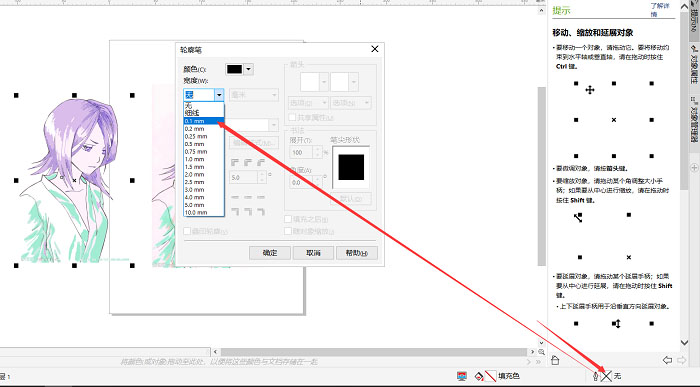
Task: Go back using Hints docker left arrow
Action: pyautogui.click(x=667, y=360)
